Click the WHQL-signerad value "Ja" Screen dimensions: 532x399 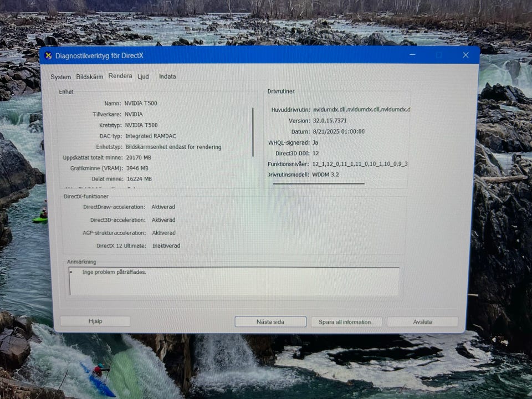(315, 142)
